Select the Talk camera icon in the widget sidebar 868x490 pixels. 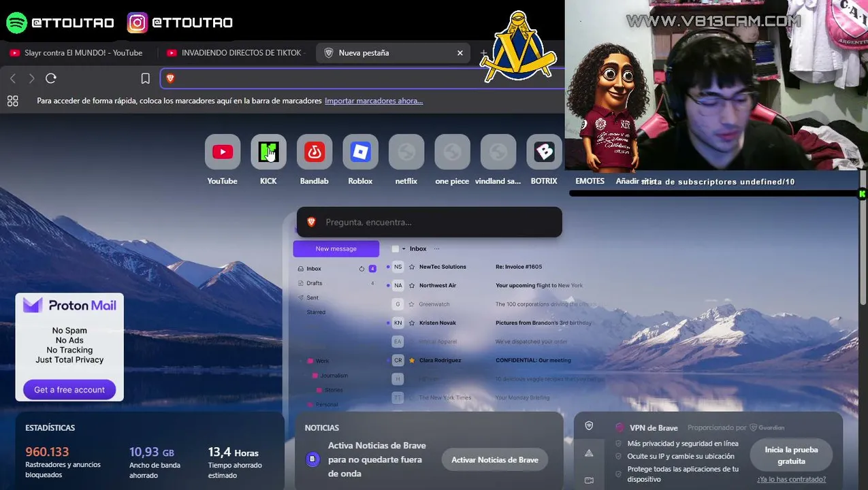click(x=589, y=480)
